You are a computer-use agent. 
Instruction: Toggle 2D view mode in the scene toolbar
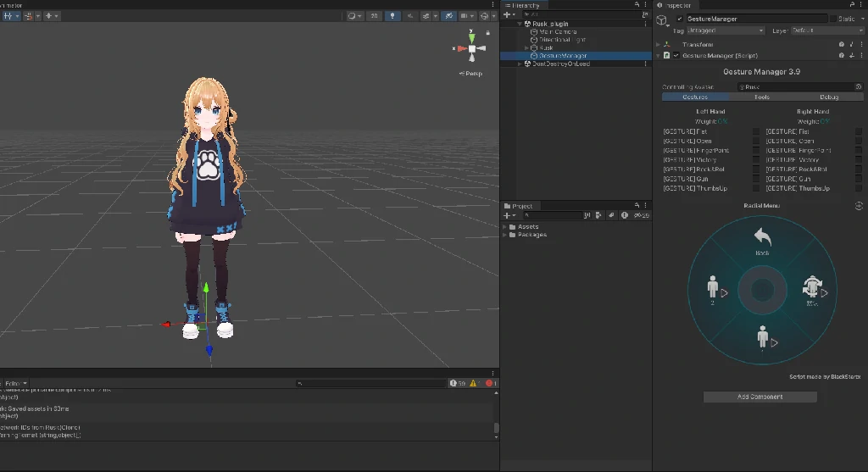(x=374, y=16)
